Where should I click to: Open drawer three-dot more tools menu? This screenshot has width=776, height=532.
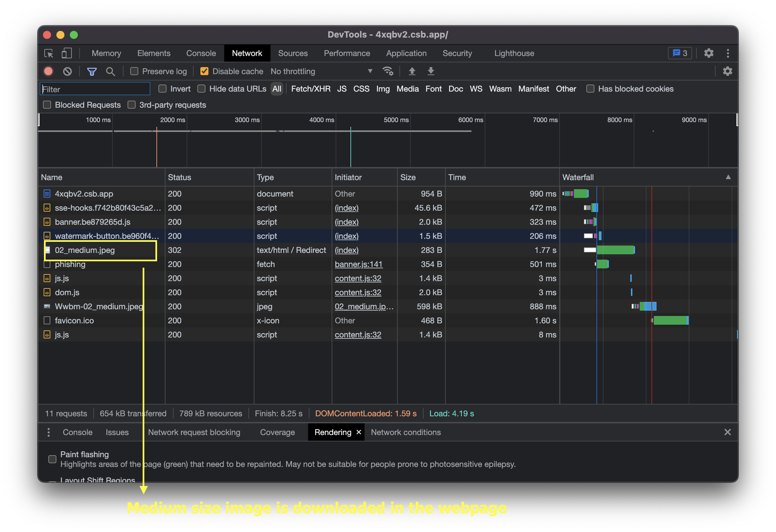coord(49,432)
